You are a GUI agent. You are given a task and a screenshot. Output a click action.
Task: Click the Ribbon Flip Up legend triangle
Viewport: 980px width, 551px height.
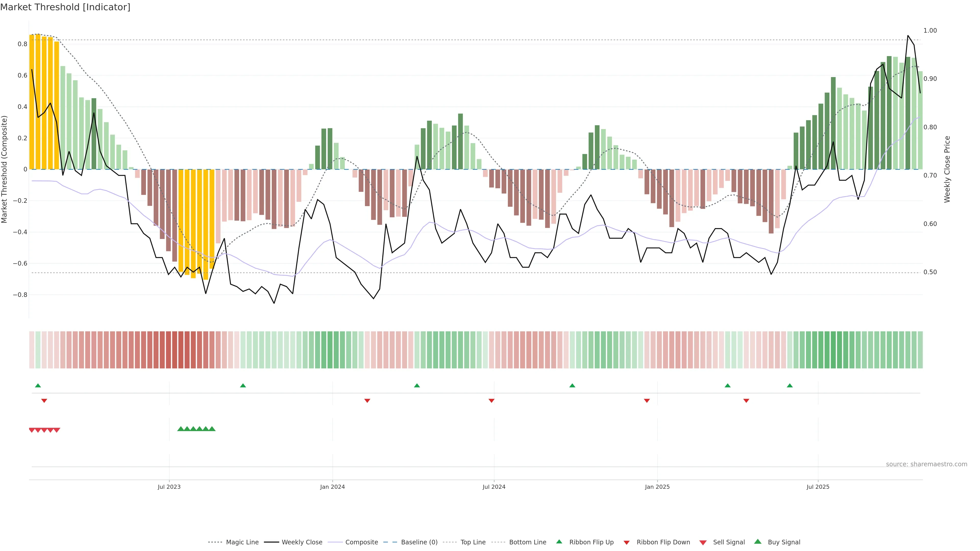click(x=559, y=542)
